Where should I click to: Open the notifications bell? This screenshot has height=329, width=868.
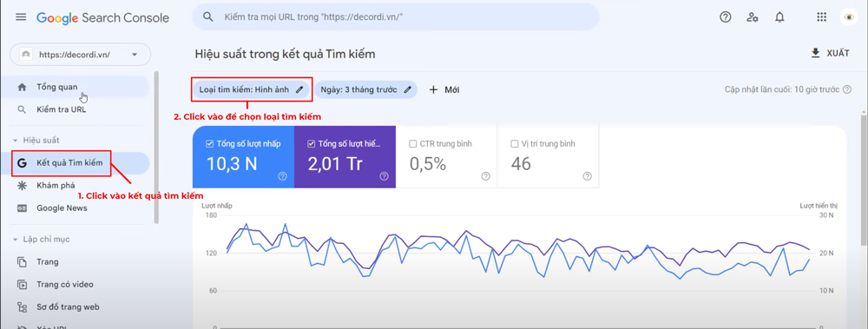779,17
